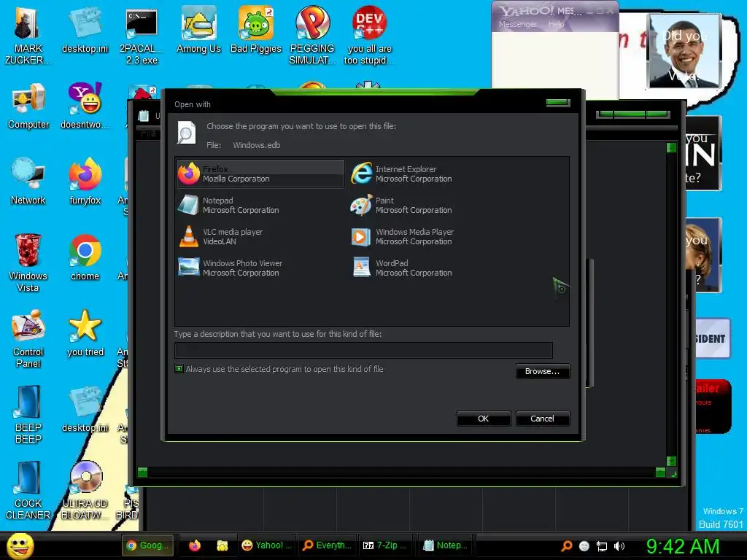Viewport: 747px width, 560px height.
Task: Switch to the Yahoo! taskbar item
Action: 266,545
